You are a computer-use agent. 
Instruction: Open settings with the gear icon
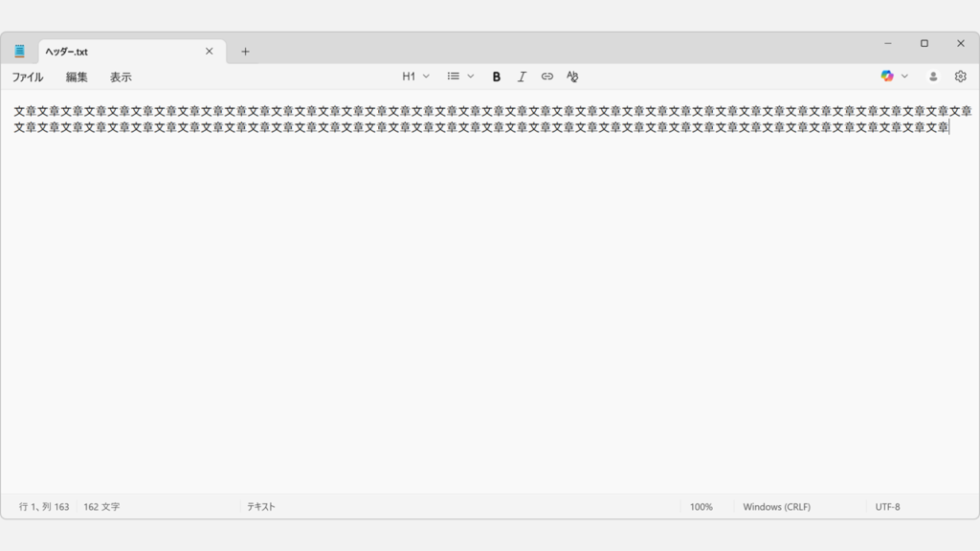[961, 77]
